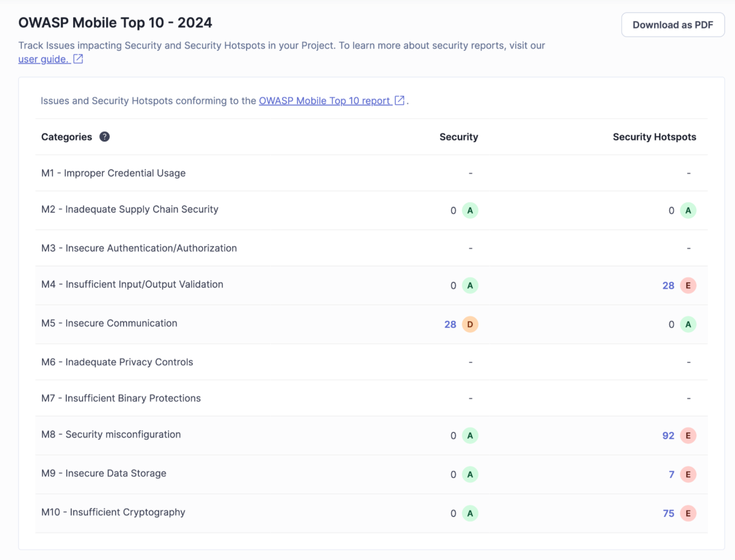Click the Security Hotspots column header

pos(654,137)
